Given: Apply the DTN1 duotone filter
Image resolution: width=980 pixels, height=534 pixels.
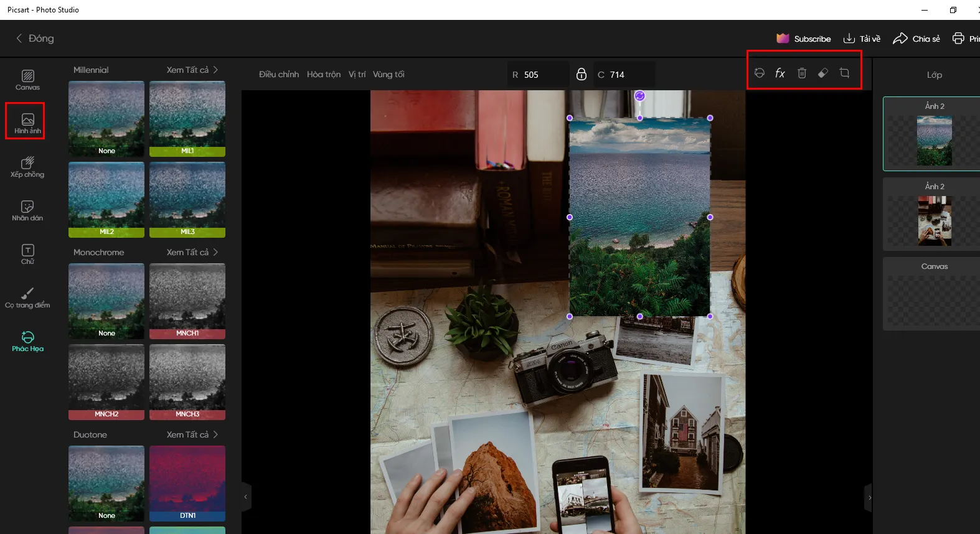Looking at the screenshot, I should [187, 483].
